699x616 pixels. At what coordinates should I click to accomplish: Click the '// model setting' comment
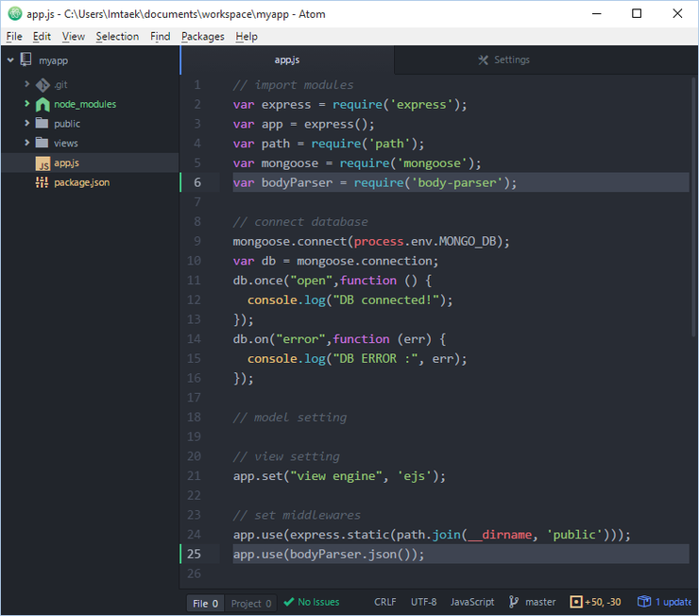click(289, 418)
